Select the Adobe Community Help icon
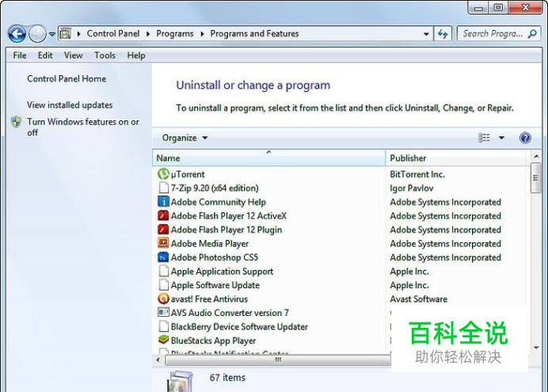548x392 pixels. 163,202
